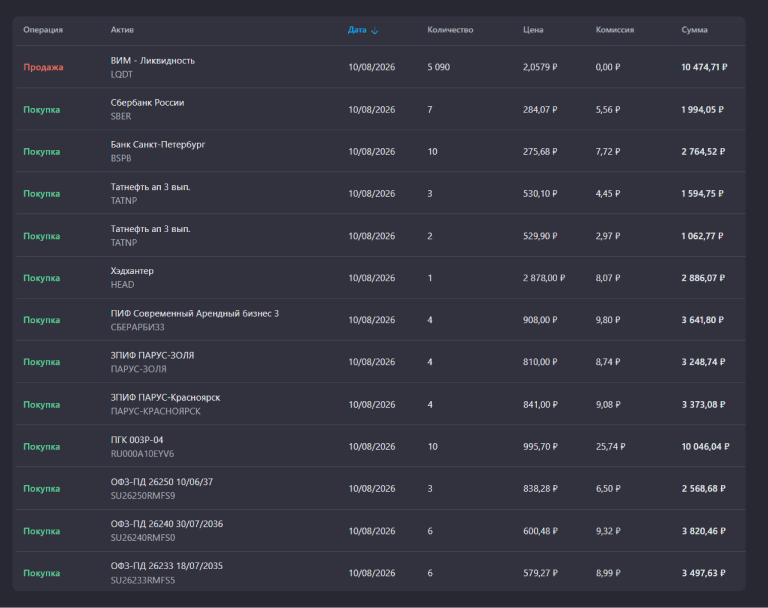Select the red Продажа operation label
This screenshot has width=768, height=608.
[x=43, y=67]
